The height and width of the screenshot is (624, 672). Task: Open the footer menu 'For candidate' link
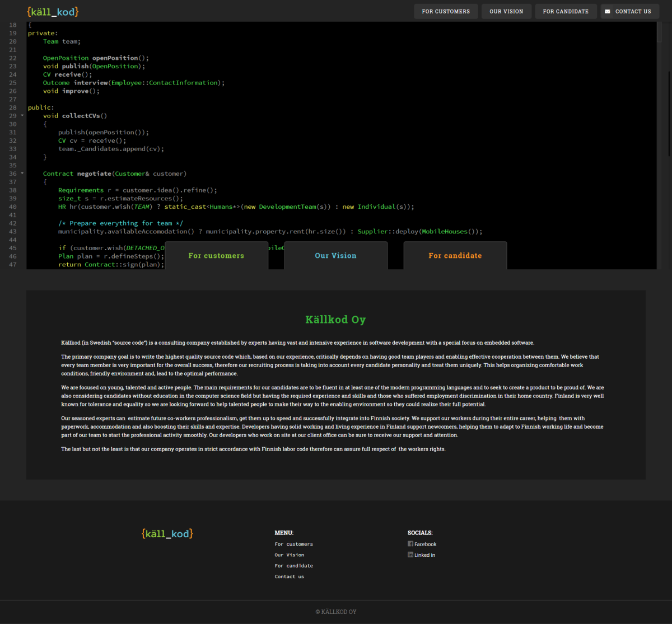click(x=293, y=566)
